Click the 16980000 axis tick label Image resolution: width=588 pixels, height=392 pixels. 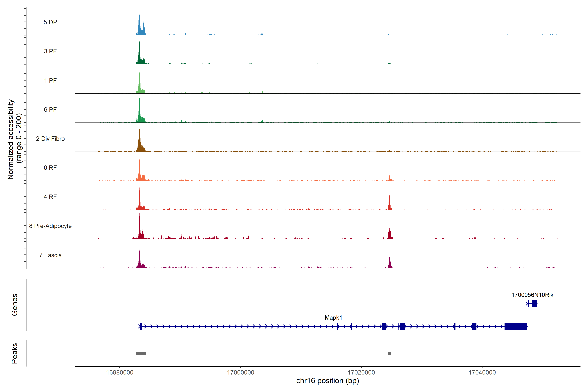pos(120,372)
